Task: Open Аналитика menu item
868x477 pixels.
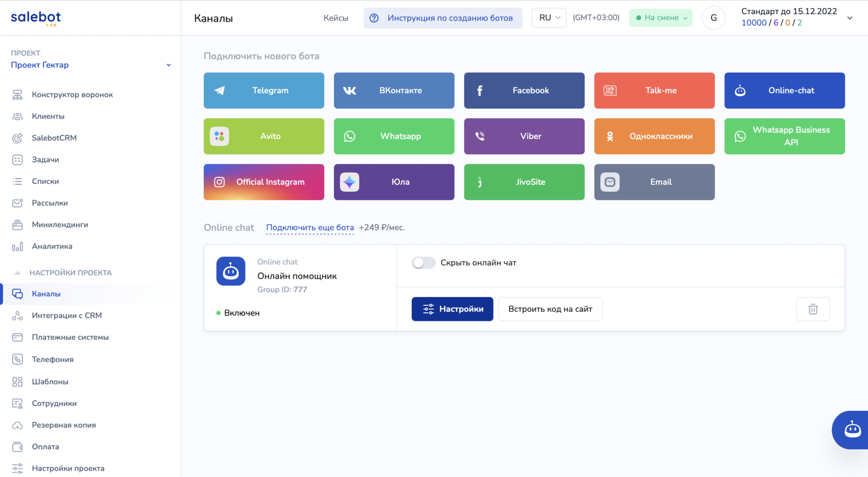Action: point(52,246)
